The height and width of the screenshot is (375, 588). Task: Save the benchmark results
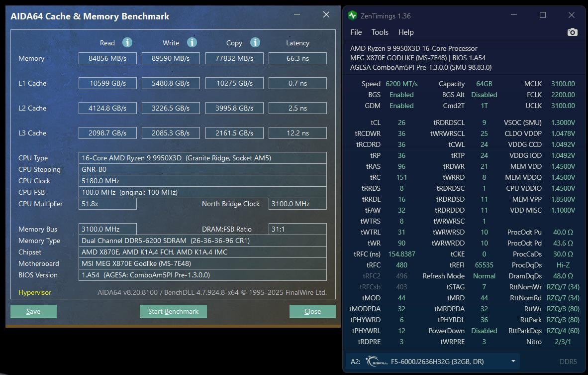point(33,312)
